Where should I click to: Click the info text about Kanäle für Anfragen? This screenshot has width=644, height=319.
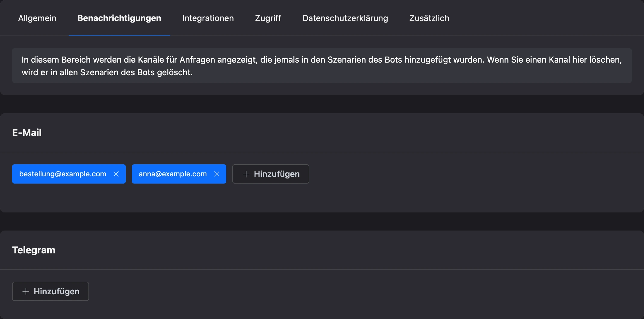(x=322, y=66)
